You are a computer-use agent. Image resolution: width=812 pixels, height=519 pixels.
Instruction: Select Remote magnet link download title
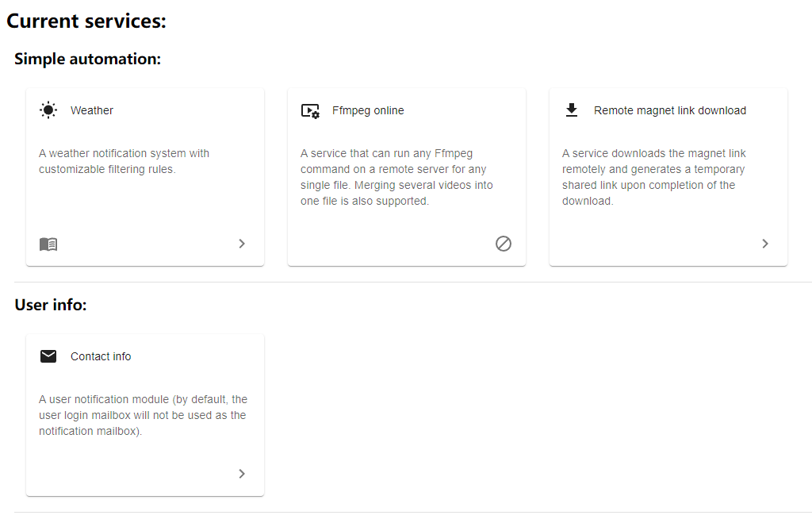point(669,110)
